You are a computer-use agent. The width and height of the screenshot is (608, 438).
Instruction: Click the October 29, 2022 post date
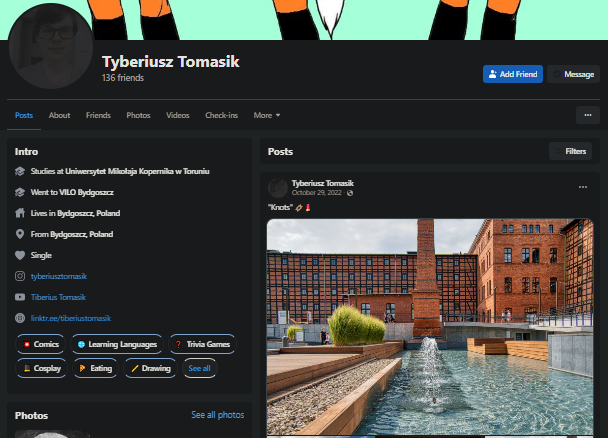(316, 193)
